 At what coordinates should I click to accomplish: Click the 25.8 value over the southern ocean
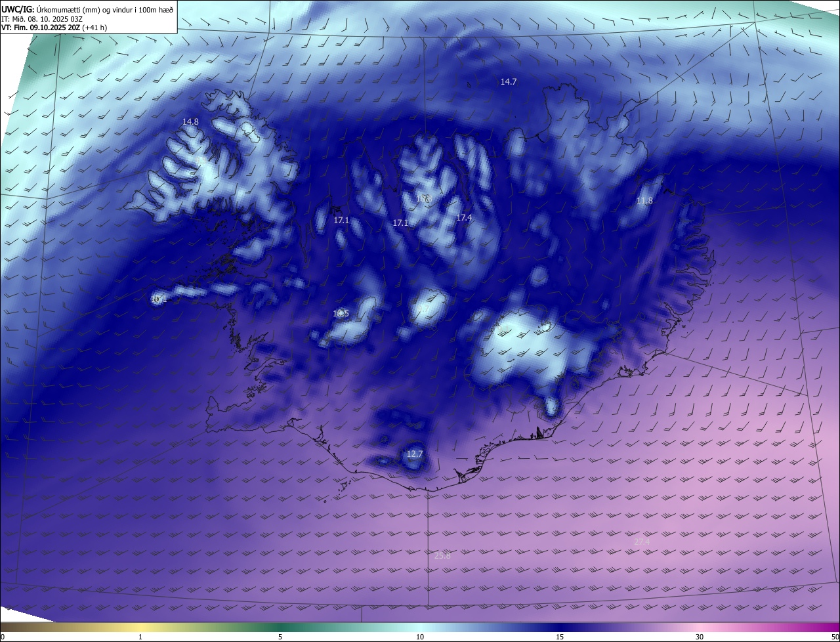(443, 556)
